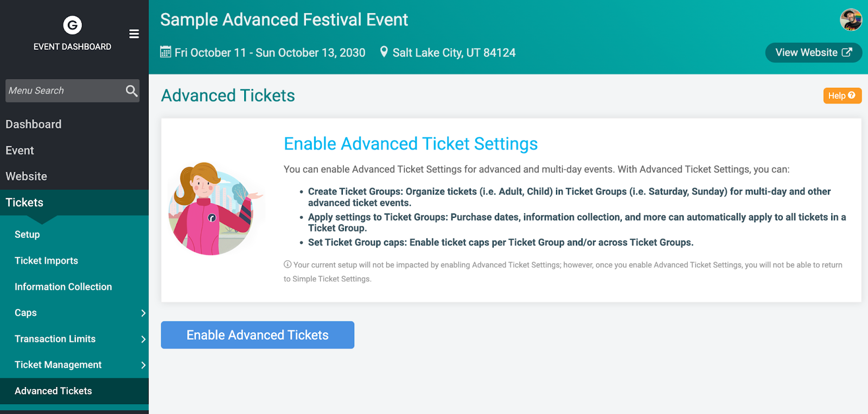Select the Website menu item
Screen dimensions: 868x414
point(27,176)
